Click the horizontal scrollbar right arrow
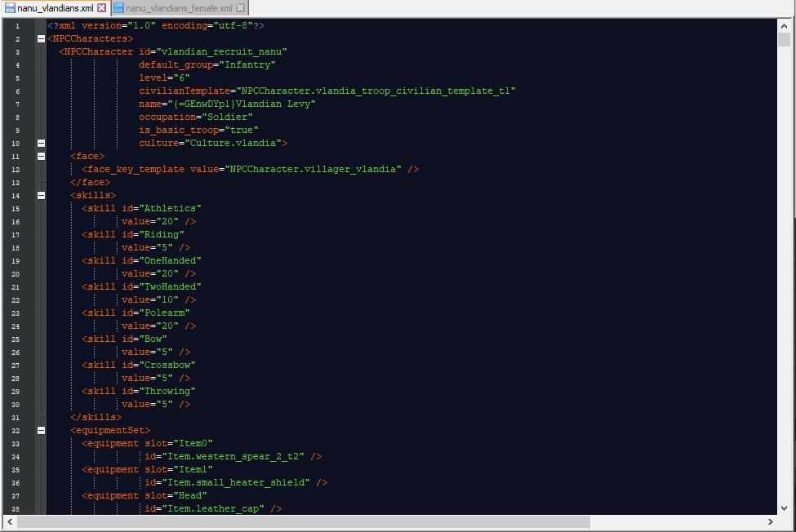Screen dimensions: 796x532 [x=772, y=521]
